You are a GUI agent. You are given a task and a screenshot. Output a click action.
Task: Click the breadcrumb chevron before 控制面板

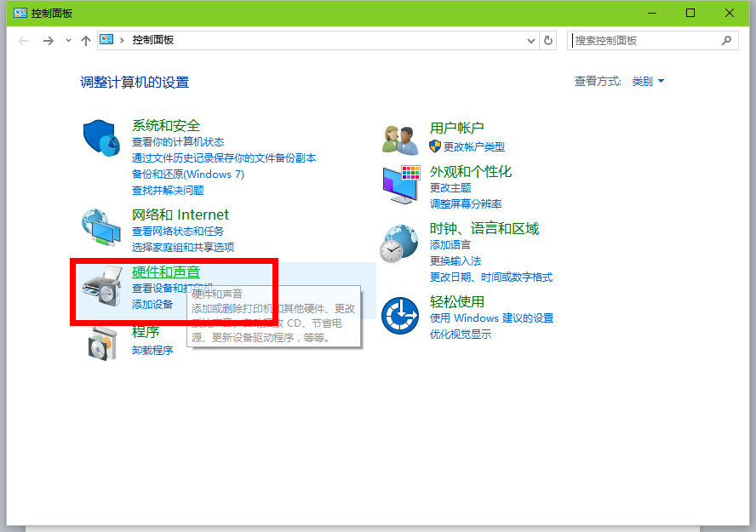click(x=122, y=41)
